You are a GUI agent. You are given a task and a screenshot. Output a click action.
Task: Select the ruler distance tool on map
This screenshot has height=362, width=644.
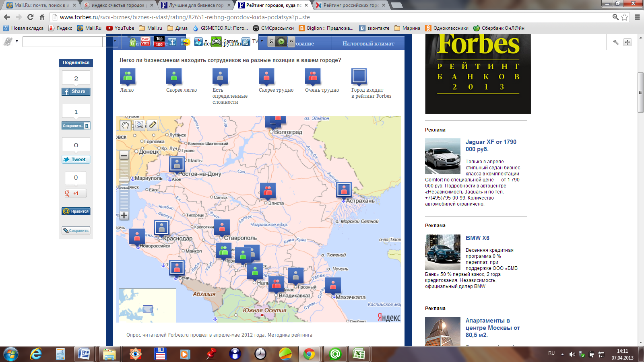coord(153,125)
